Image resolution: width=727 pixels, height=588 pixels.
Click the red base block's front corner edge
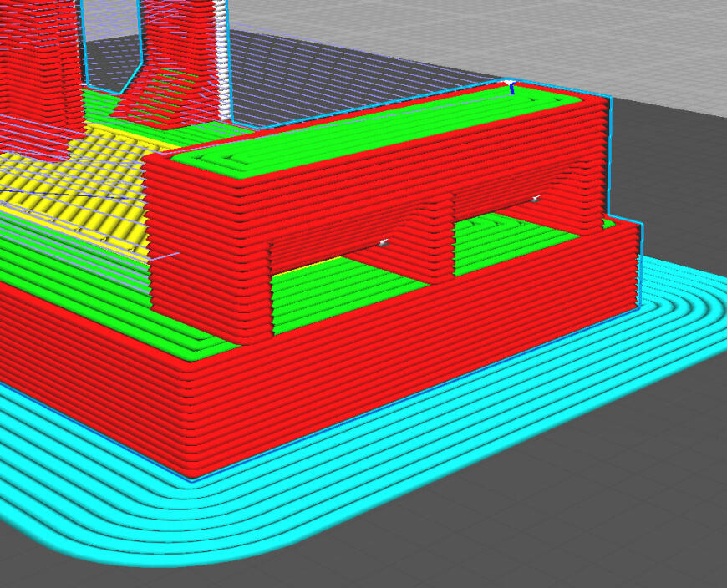coord(190,417)
